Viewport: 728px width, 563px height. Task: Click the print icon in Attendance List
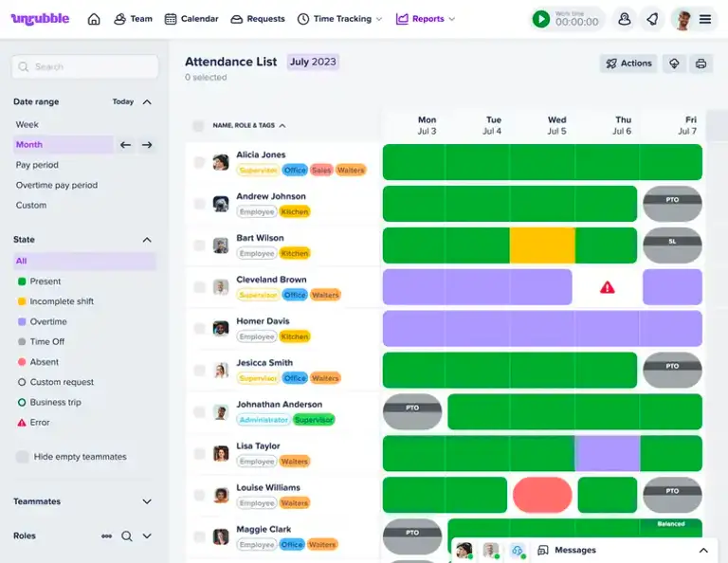(x=701, y=64)
